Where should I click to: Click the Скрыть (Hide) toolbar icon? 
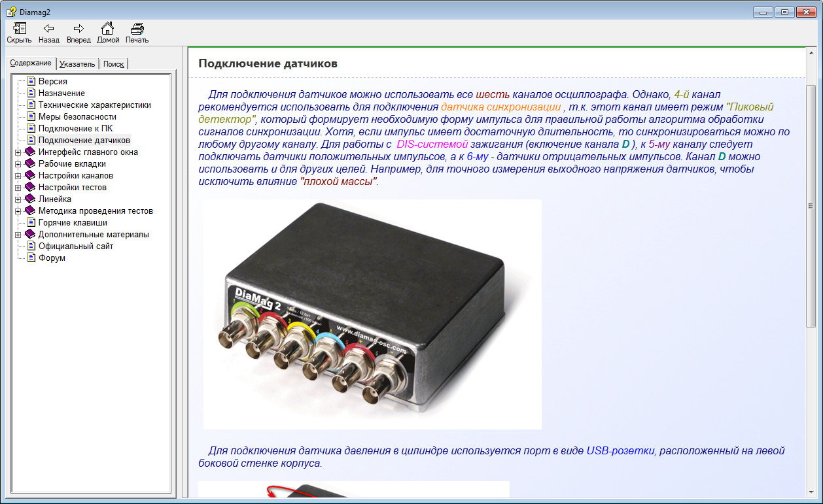point(19,28)
